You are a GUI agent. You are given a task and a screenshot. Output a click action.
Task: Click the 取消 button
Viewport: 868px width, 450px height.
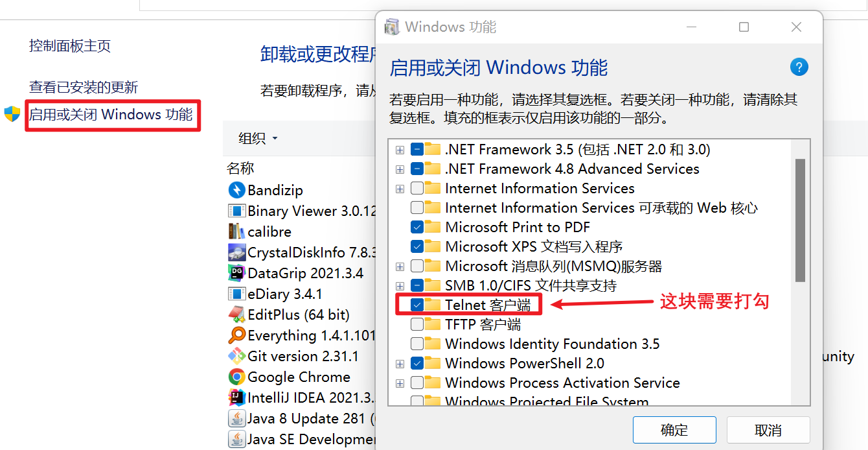click(768, 430)
